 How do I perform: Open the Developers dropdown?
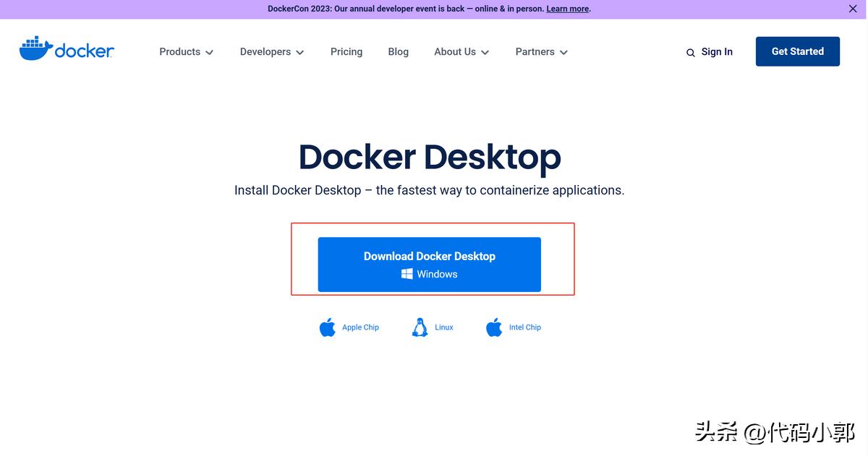point(271,51)
